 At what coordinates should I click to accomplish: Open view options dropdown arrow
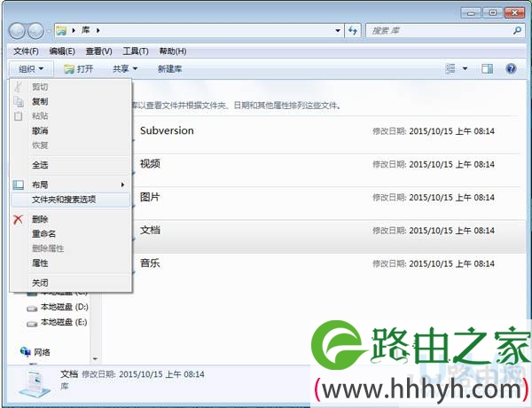[465, 69]
